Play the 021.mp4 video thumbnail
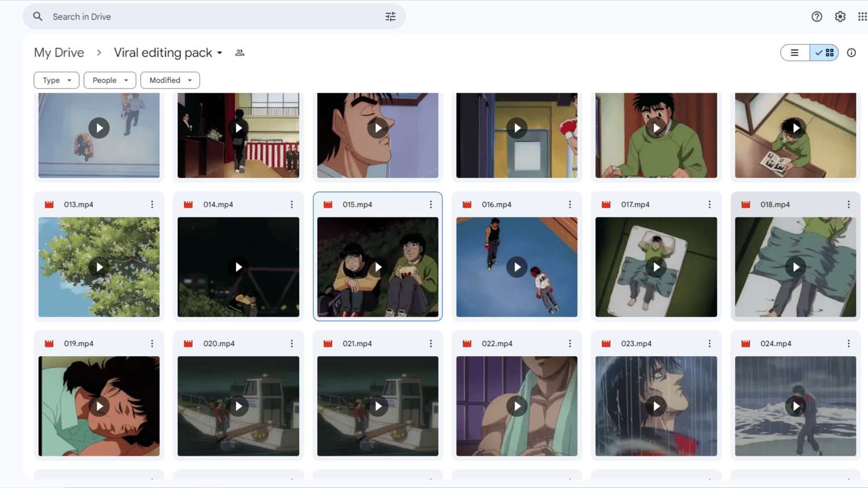Image resolution: width=868 pixels, height=488 pixels. point(378,406)
